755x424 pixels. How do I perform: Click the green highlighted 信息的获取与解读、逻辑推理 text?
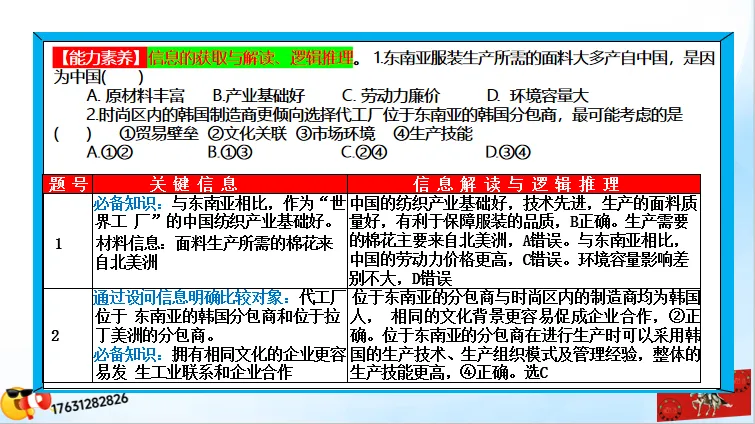[250, 58]
